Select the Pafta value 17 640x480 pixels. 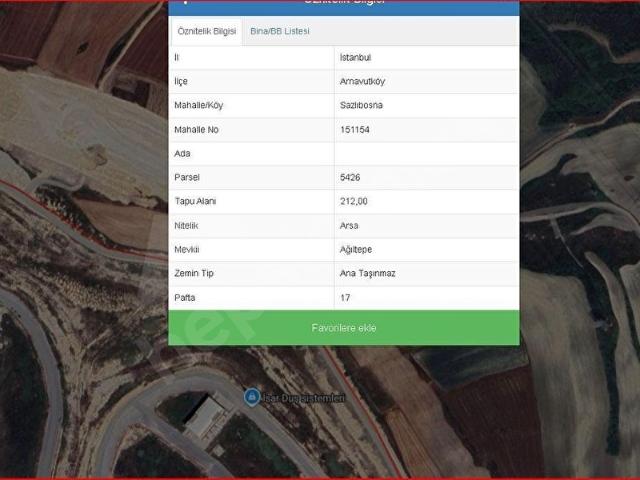click(345, 298)
